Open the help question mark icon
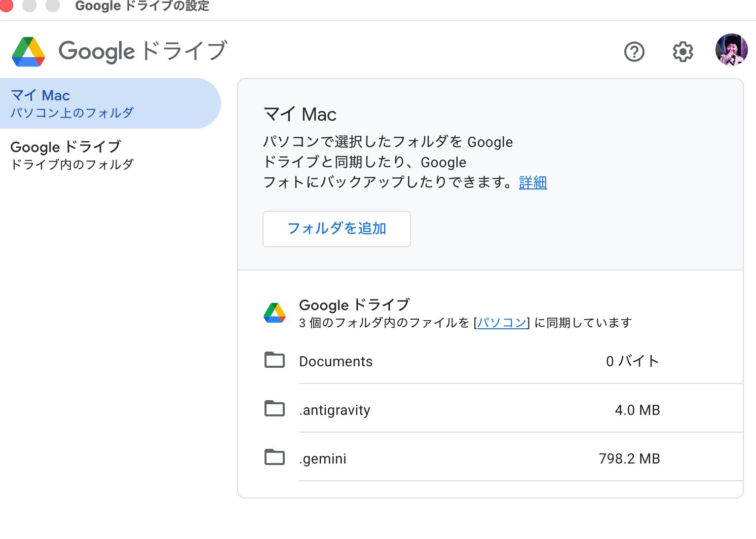756x539 pixels. (x=634, y=52)
